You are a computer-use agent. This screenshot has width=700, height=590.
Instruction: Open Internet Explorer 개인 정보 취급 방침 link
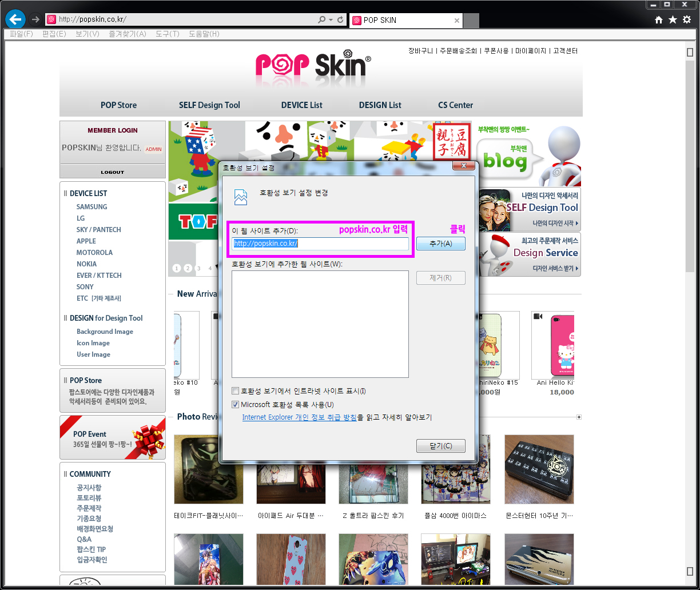(299, 417)
